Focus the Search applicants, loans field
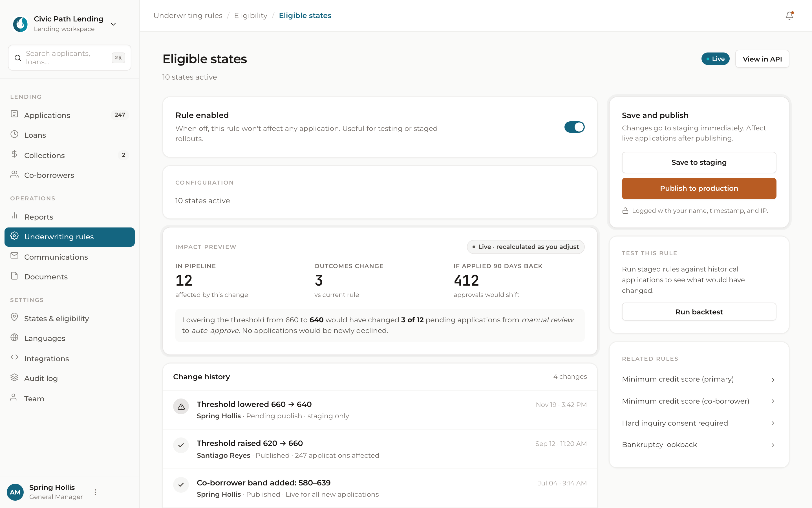The image size is (812, 508). [x=70, y=58]
